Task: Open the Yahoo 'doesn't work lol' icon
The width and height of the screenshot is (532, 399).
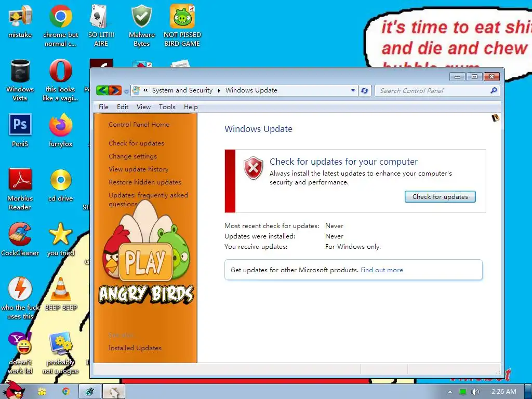Action: click(x=20, y=353)
